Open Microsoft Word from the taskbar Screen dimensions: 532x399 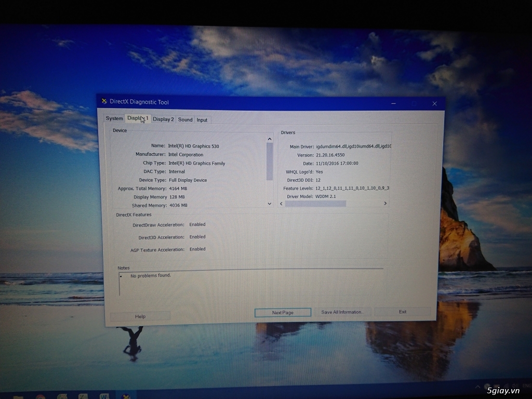point(104,396)
